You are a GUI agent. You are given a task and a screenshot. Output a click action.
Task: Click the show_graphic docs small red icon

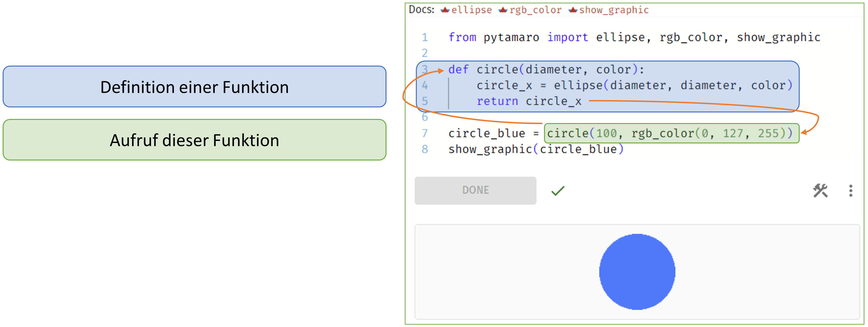(573, 10)
